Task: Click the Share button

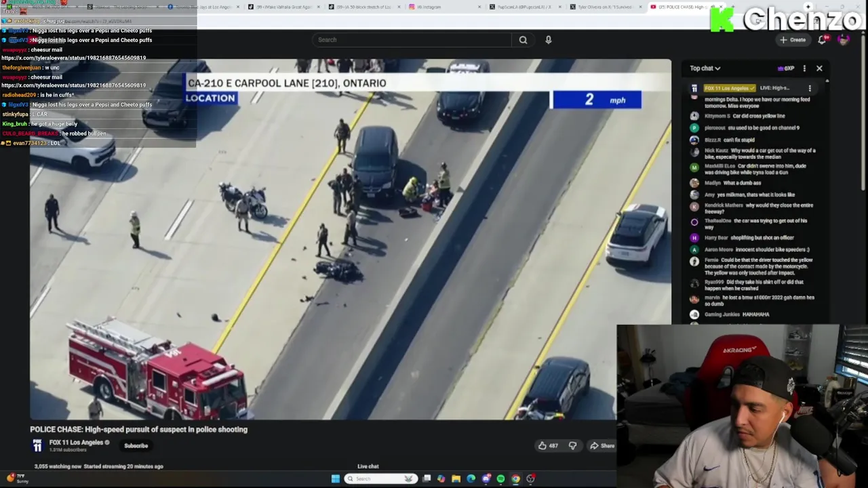Action: 601,446
